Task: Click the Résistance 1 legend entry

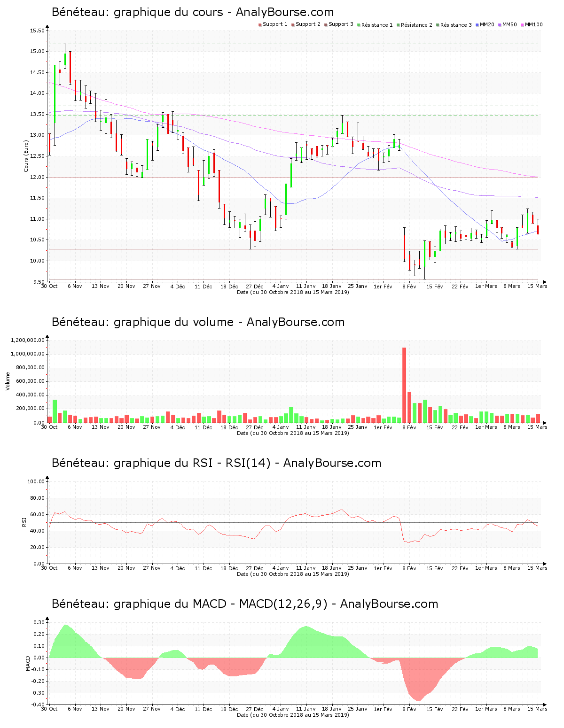Action: (375, 25)
